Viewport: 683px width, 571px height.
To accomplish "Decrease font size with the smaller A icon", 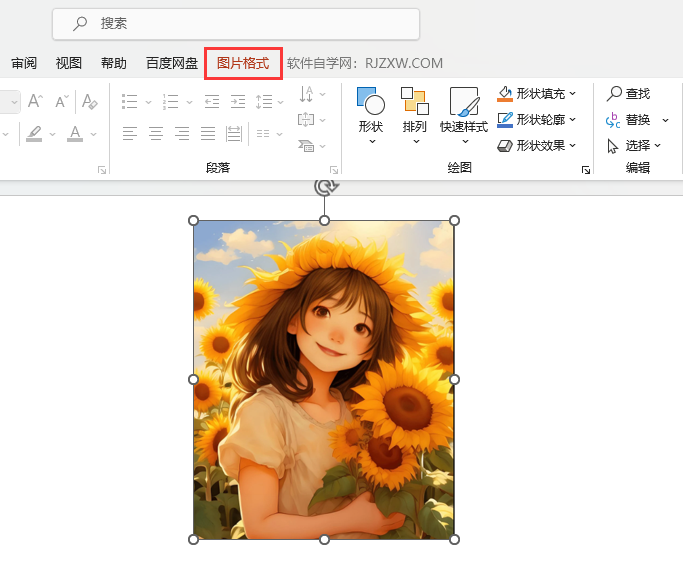I will click(x=62, y=101).
